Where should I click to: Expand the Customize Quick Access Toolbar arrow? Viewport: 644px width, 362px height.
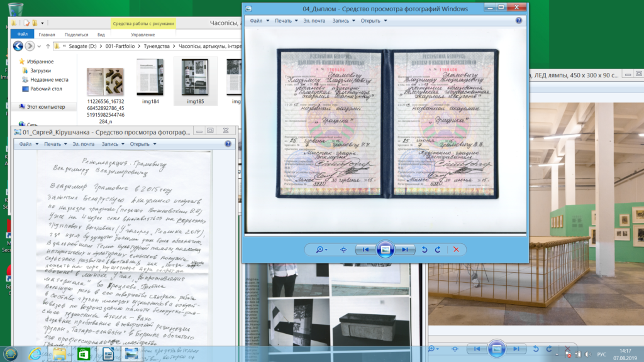42,23
